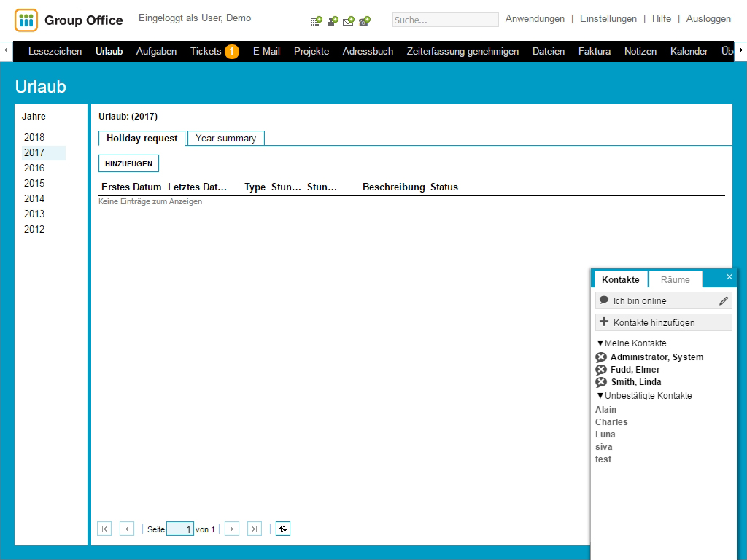Open the Tickets module
Image resolution: width=747 pixels, height=560 pixels.
(206, 51)
